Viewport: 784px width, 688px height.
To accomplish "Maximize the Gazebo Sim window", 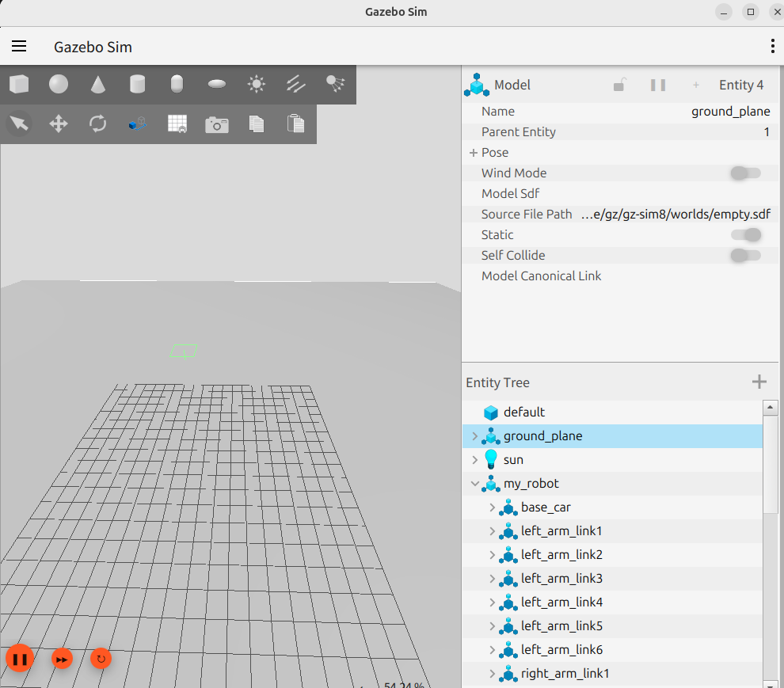I will [x=751, y=12].
